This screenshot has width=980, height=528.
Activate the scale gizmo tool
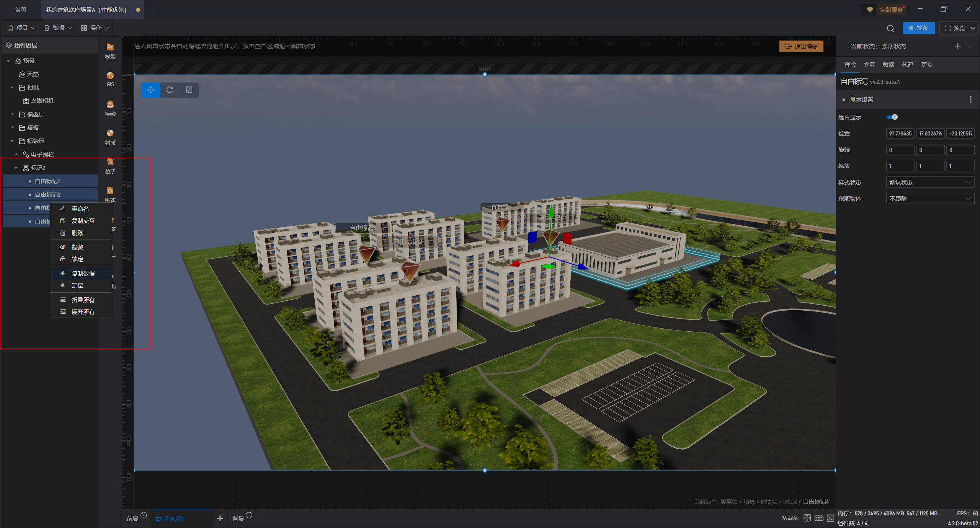189,90
